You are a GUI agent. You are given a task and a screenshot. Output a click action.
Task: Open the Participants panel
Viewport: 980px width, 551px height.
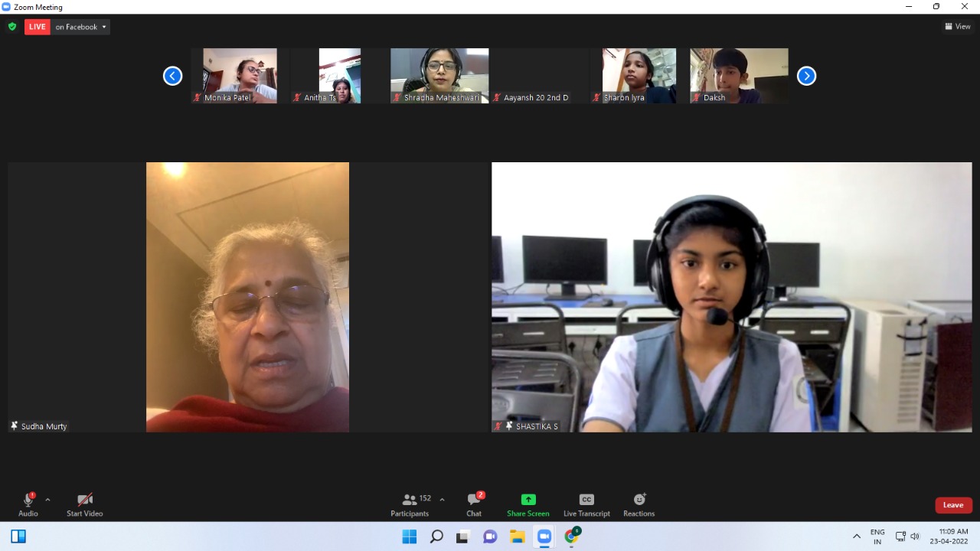[x=410, y=504]
